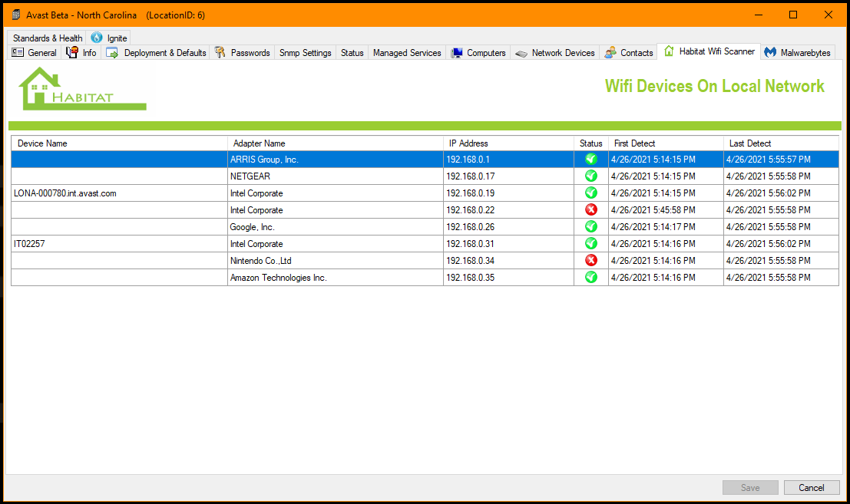Click green status check for 192.168.0.1
This screenshot has height=504, width=850.
point(591,159)
